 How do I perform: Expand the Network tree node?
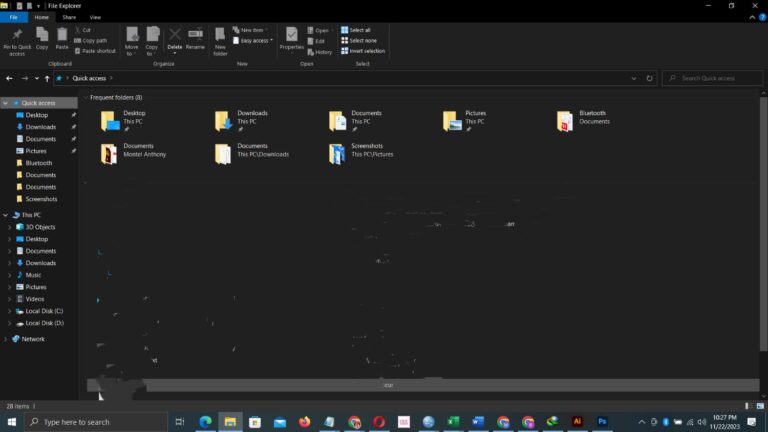tap(5, 339)
